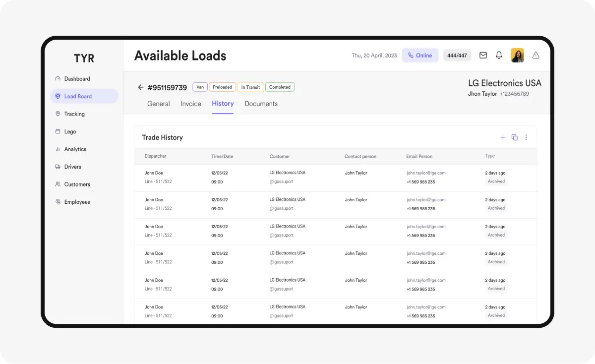Sort by the Time/Date column header
595x364 pixels.
[x=222, y=156]
